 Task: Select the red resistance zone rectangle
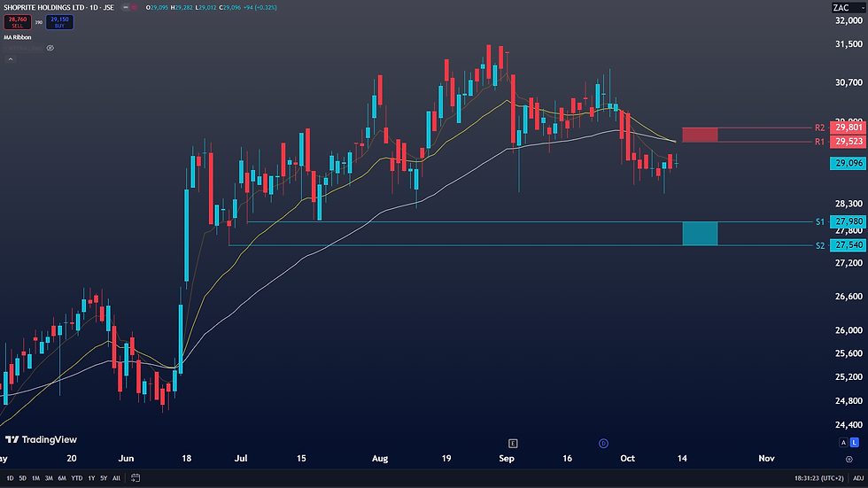(x=700, y=135)
